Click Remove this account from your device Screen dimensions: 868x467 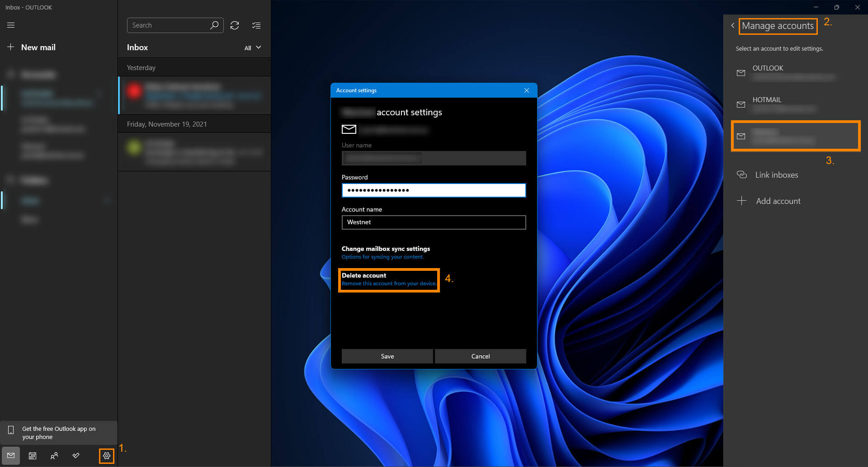(389, 283)
